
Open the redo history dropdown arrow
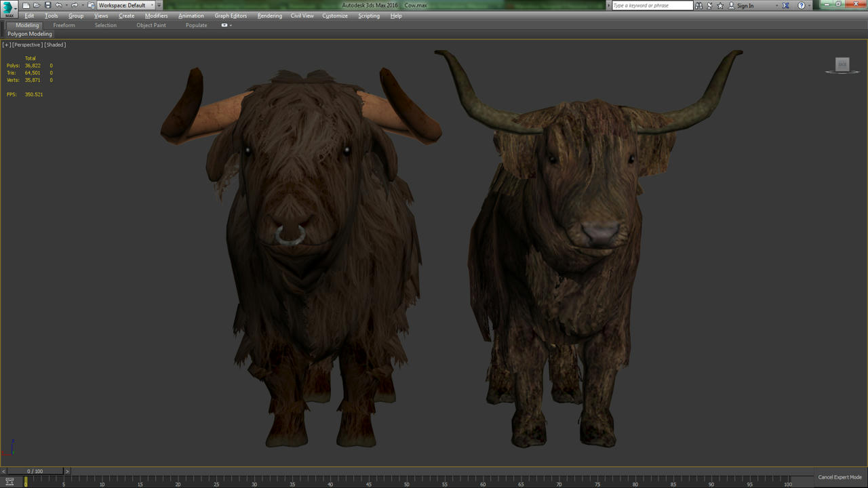point(82,5)
